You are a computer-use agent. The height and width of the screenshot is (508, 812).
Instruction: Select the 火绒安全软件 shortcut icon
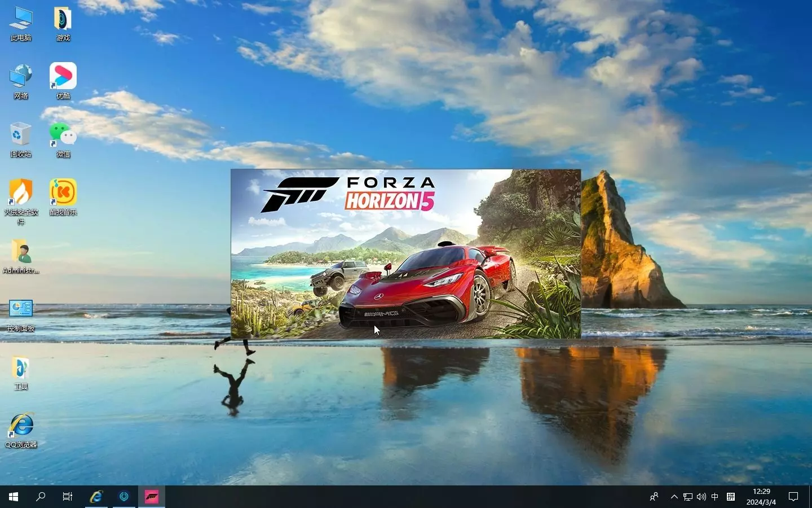tap(21, 202)
